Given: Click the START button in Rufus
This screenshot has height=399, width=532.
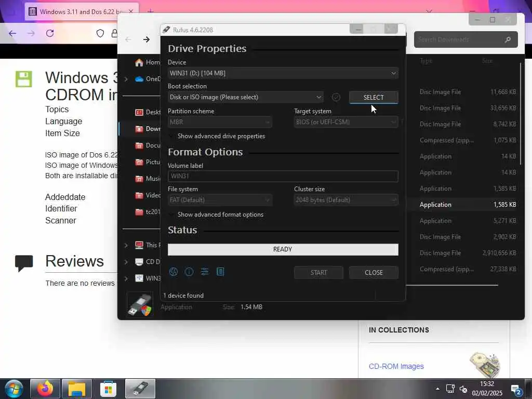Looking at the screenshot, I should [x=318, y=272].
